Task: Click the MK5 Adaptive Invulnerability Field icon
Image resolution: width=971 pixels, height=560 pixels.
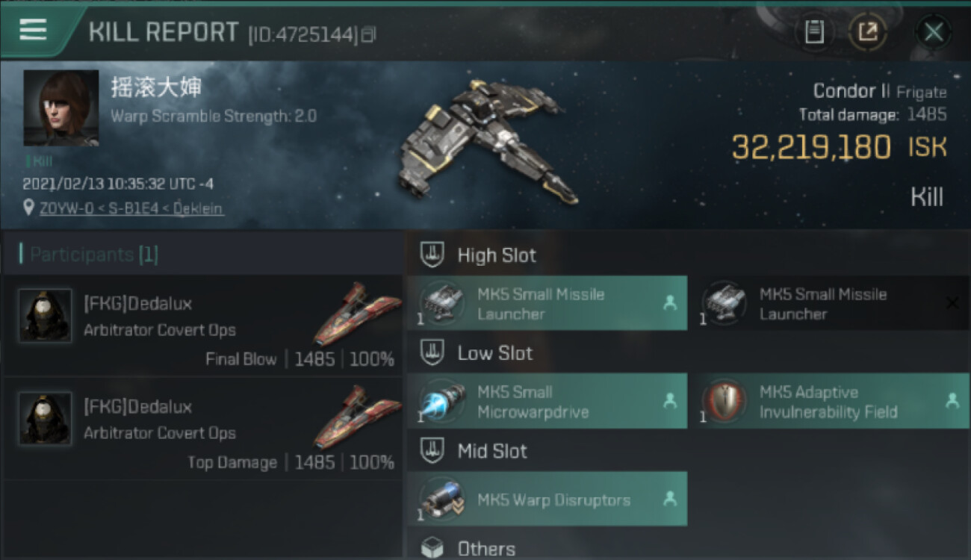Action: (725, 401)
